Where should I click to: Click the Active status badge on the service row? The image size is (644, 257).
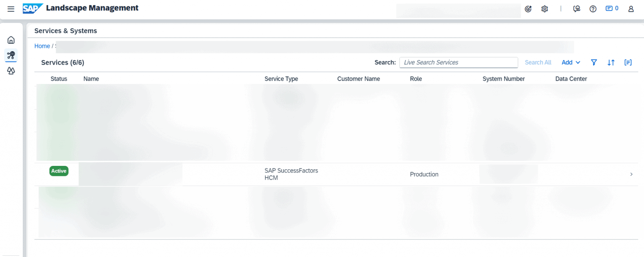pos(59,171)
